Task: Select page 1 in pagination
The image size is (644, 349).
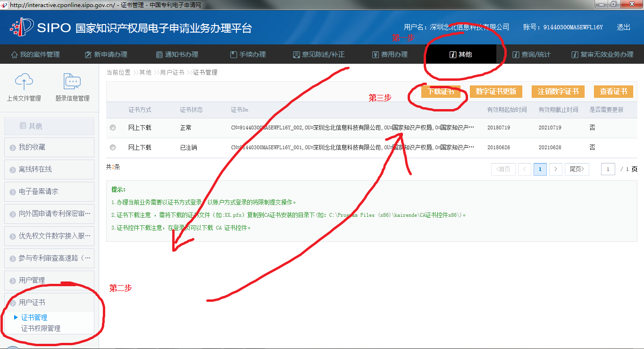Action: (x=540, y=169)
